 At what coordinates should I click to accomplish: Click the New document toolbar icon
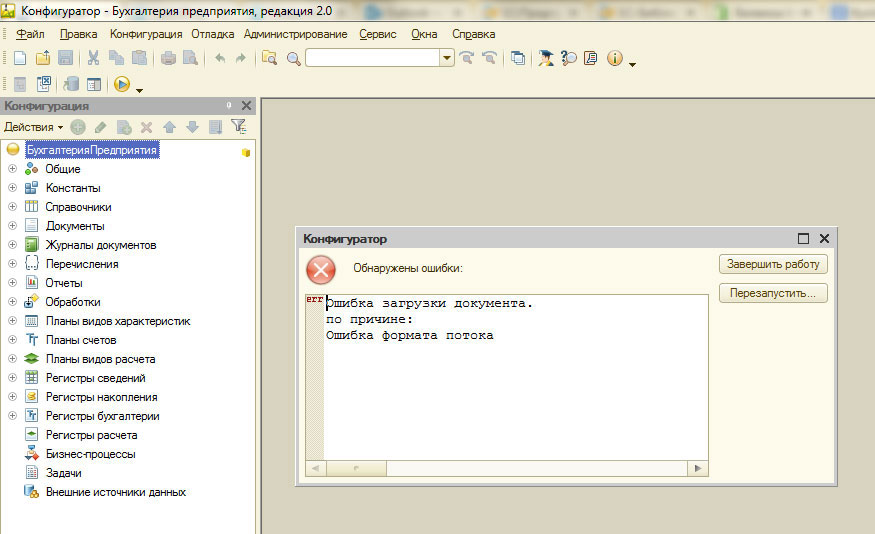[20, 59]
